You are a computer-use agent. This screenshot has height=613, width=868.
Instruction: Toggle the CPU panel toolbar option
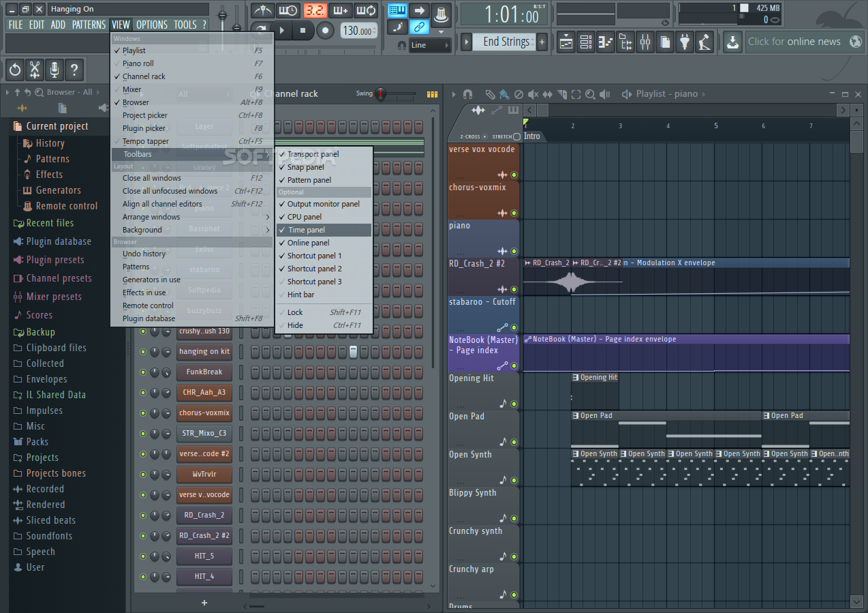pyautogui.click(x=325, y=217)
